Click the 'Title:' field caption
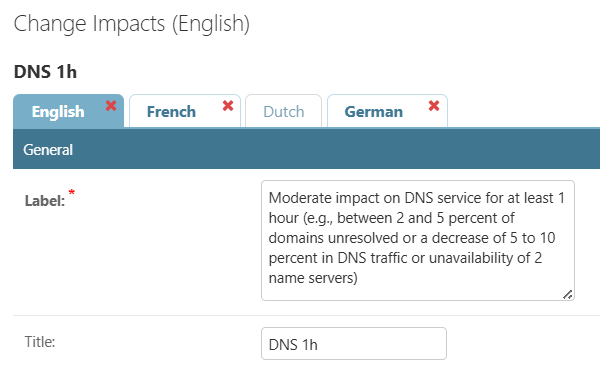This screenshot has height=369, width=600. coord(40,341)
